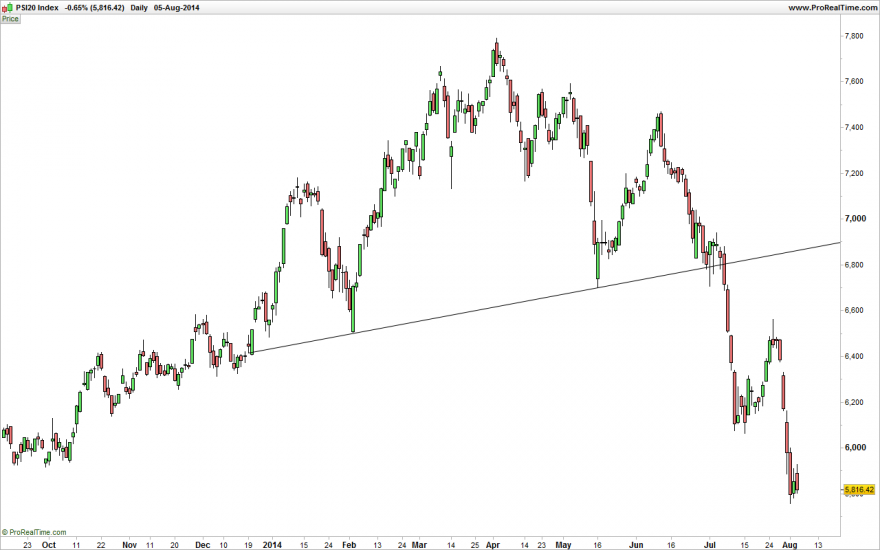The width and height of the screenshot is (880, 550).
Task: Click the 6,800 price axis label
Action: pyautogui.click(x=854, y=264)
